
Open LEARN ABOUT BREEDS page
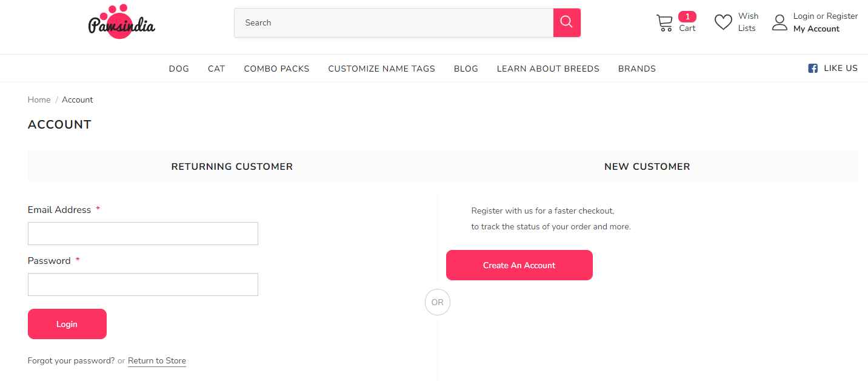click(x=548, y=69)
